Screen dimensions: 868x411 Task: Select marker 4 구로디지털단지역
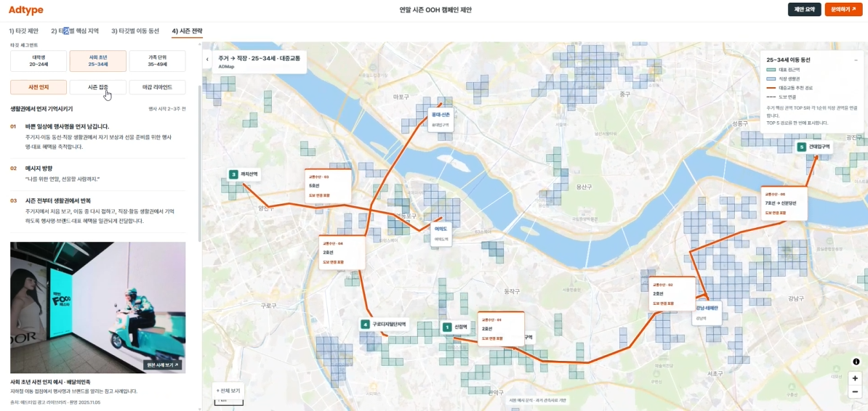[384, 325]
